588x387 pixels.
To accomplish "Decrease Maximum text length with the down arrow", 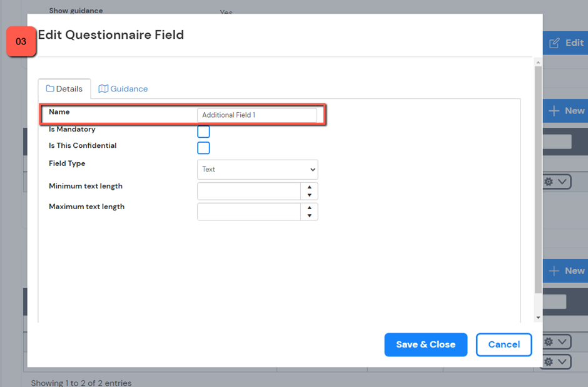I will coord(310,216).
